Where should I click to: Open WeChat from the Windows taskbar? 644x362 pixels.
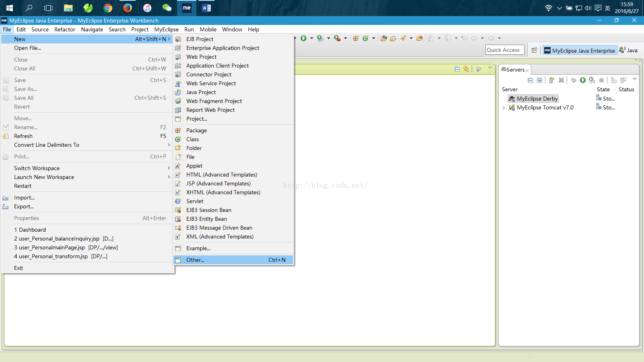[x=167, y=8]
